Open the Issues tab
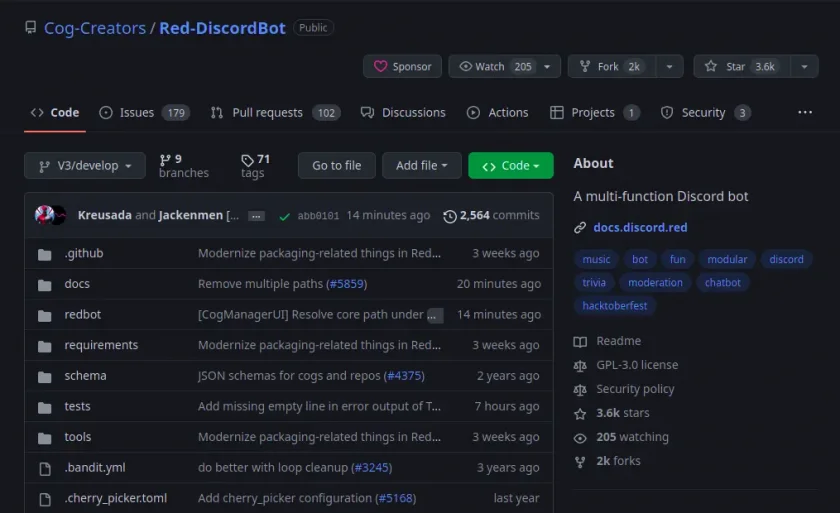The height and width of the screenshot is (513, 840). [x=145, y=112]
